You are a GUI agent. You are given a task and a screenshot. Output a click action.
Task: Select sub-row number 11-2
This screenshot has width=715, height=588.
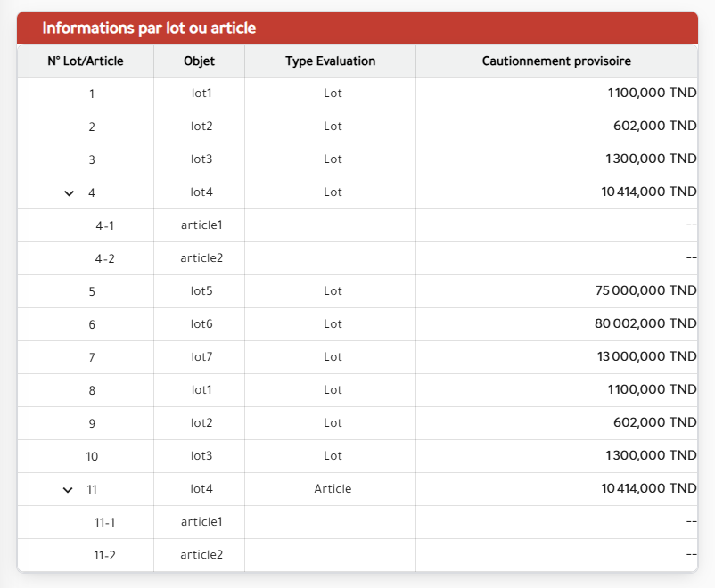(x=104, y=555)
